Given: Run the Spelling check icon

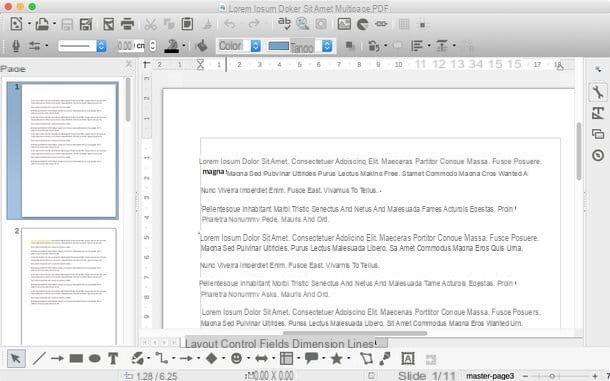Looking at the screenshot, I should pyautogui.click(x=284, y=24).
